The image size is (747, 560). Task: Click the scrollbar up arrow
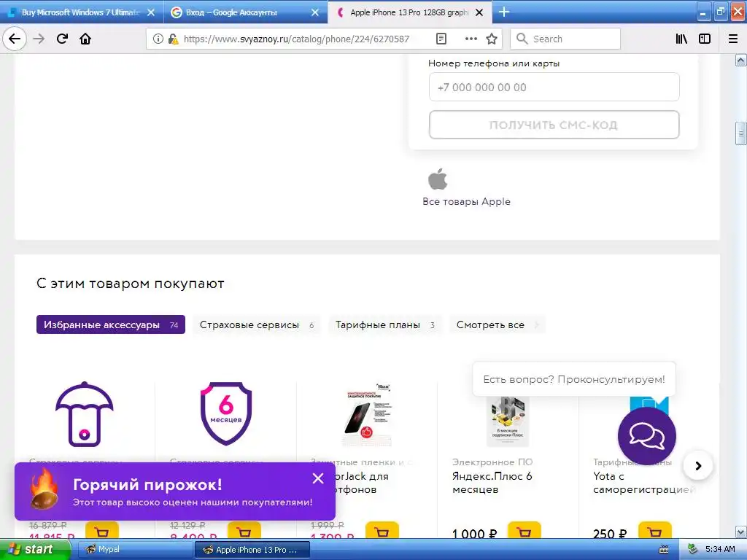click(x=740, y=60)
